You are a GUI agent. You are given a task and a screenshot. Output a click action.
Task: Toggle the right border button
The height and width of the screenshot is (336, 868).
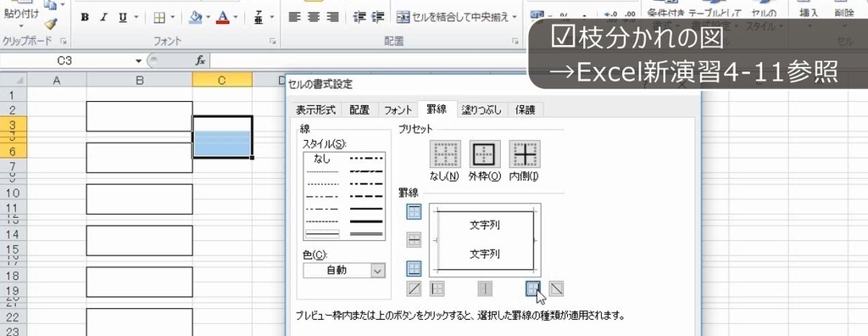coord(532,288)
